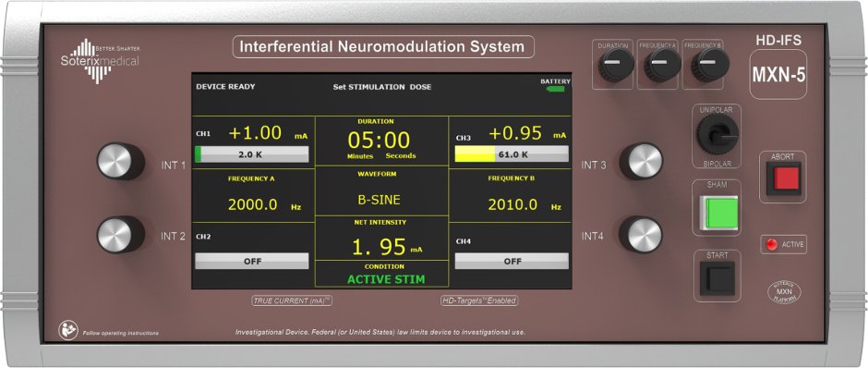
Task: Click the FREQUENCY A dial
Action: (660, 65)
